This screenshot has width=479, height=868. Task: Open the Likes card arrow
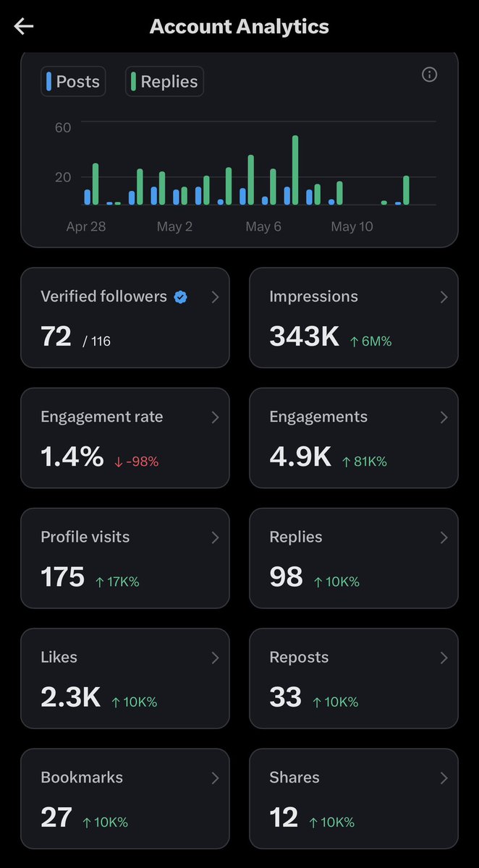215,658
